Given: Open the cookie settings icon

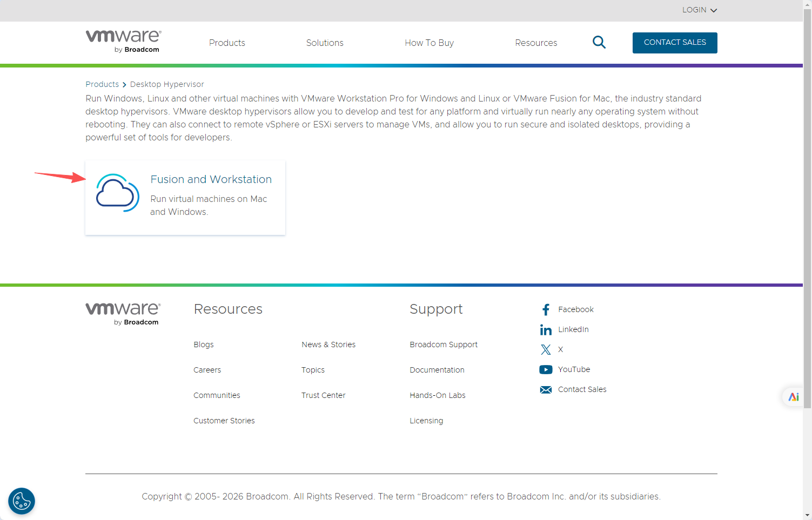Looking at the screenshot, I should (x=22, y=501).
